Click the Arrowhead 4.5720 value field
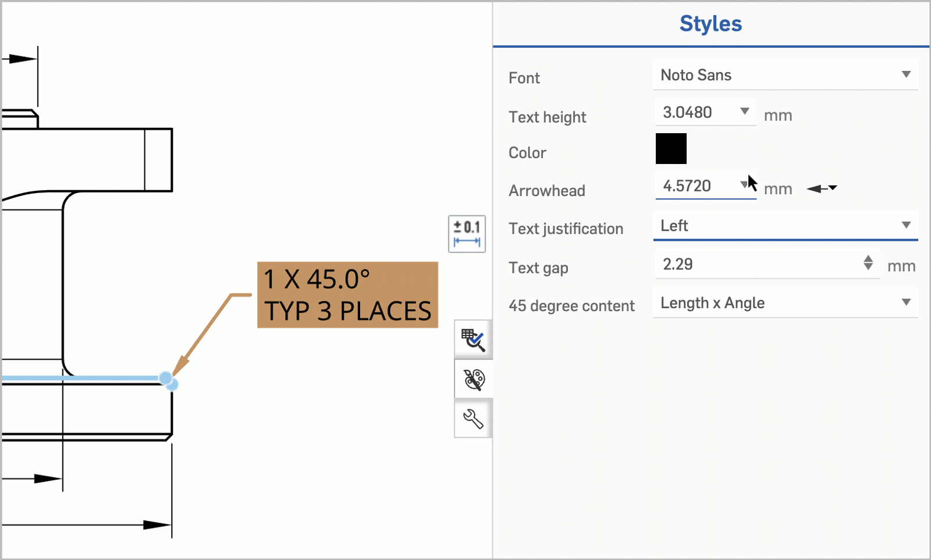Image resolution: width=931 pixels, height=560 pixels. [695, 186]
